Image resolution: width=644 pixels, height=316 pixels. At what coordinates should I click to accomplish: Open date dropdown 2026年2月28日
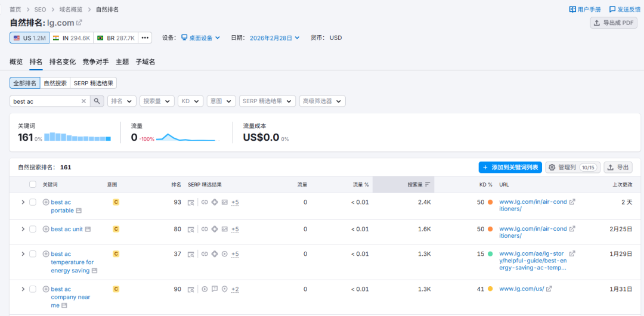pos(275,38)
